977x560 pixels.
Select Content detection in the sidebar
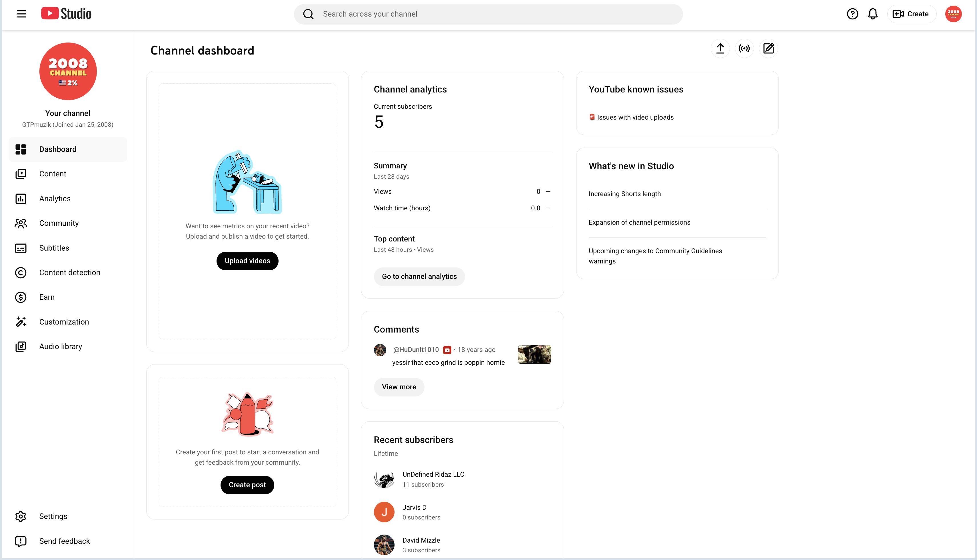tap(68, 273)
